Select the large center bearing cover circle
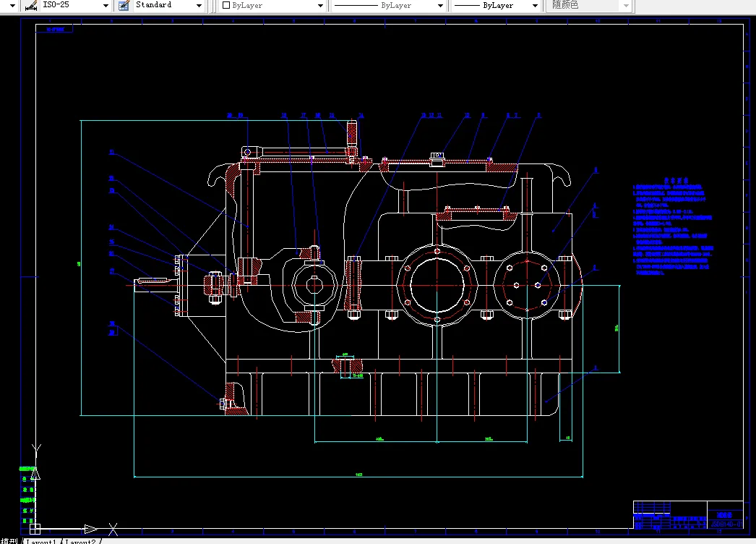Viewport: 756px width, 544px height. click(x=437, y=285)
